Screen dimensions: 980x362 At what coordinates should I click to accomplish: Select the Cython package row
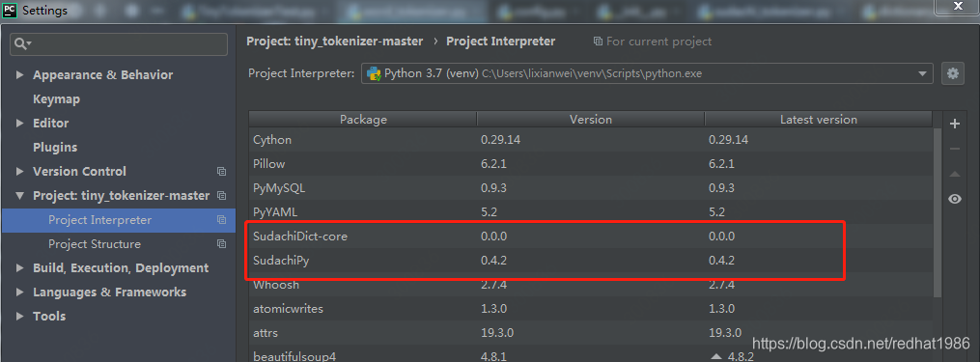[591, 140]
